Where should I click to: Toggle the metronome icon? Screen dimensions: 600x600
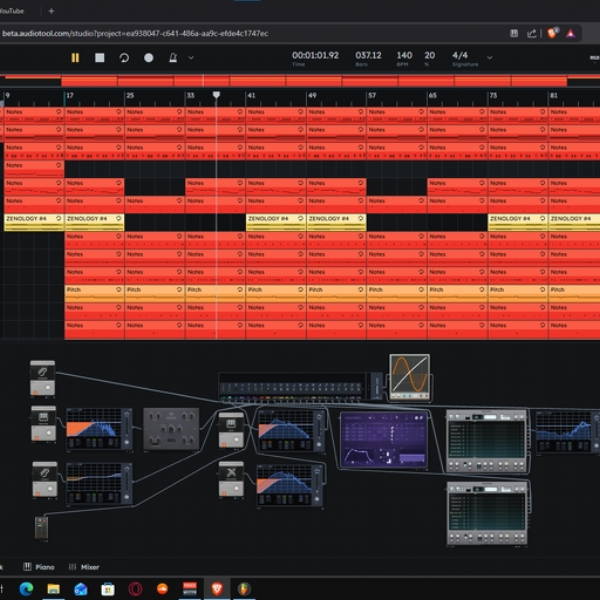pos(173,58)
